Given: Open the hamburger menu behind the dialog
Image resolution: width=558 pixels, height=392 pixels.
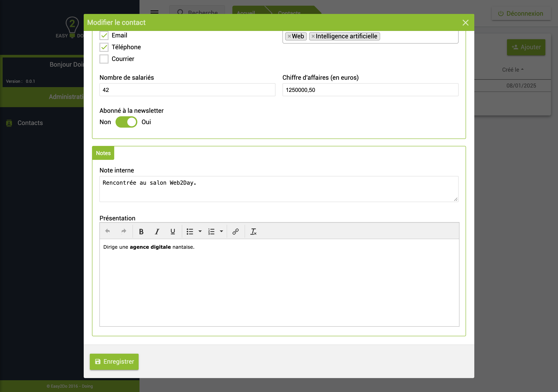Looking at the screenshot, I should [155, 12].
